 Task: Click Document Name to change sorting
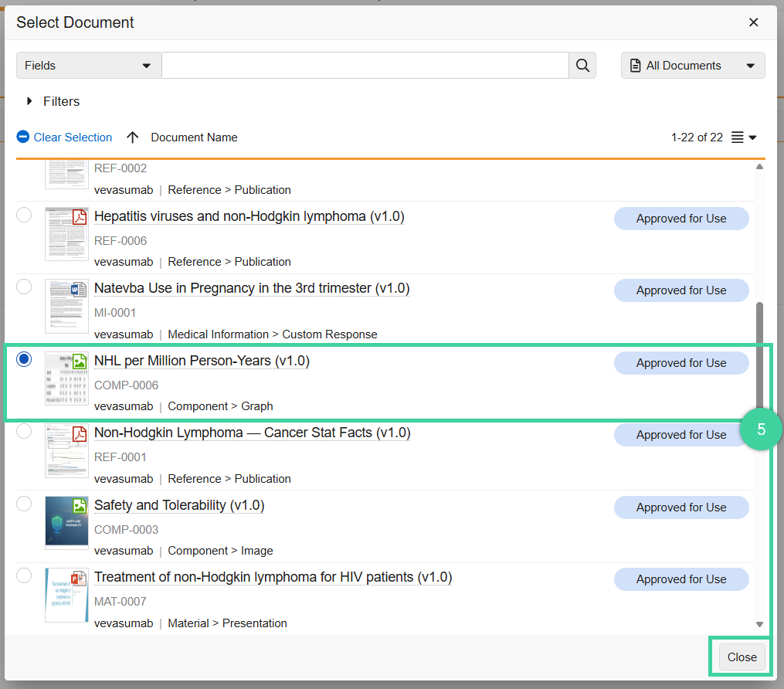click(193, 137)
